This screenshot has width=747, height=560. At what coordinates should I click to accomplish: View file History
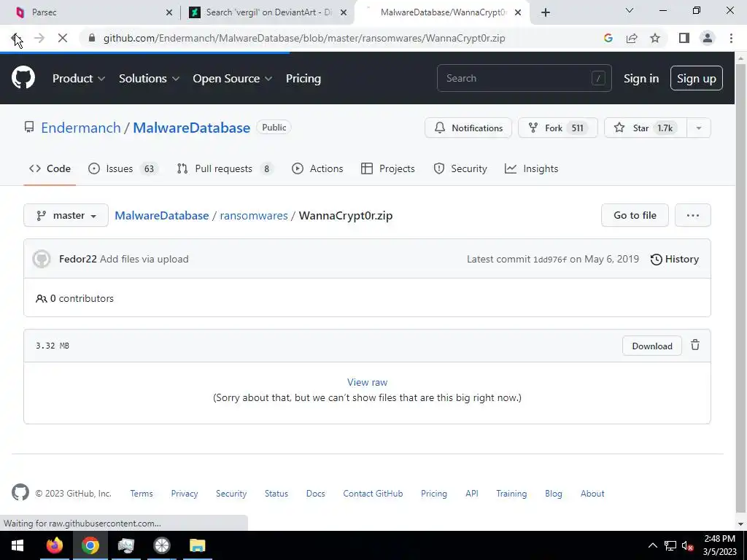click(x=675, y=259)
